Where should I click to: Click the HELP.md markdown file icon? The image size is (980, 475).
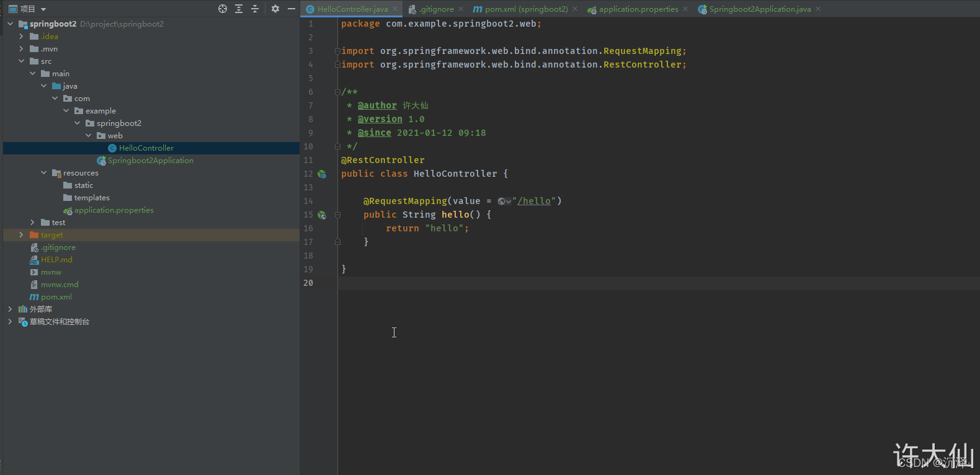[34, 260]
